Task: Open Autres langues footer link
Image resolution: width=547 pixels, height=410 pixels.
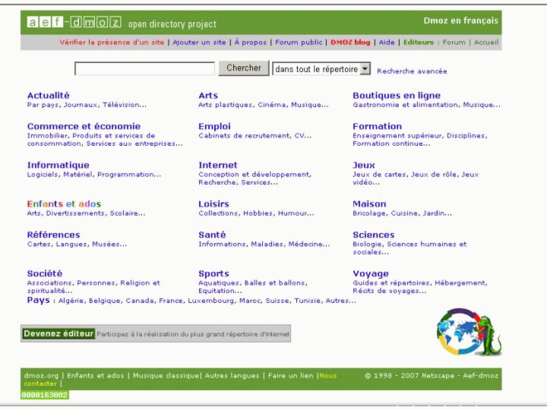Action: (232, 376)
